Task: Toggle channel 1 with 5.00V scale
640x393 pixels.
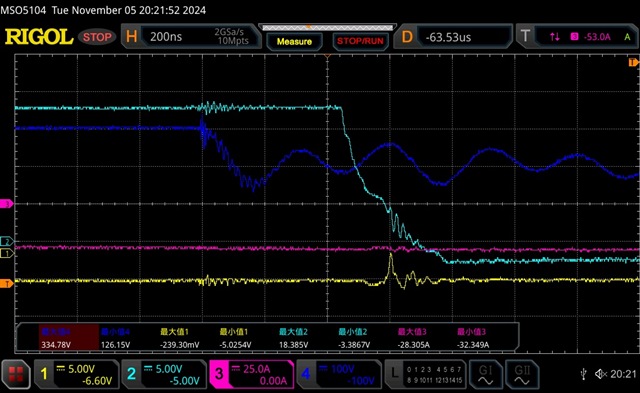Action: pos(77,374)
